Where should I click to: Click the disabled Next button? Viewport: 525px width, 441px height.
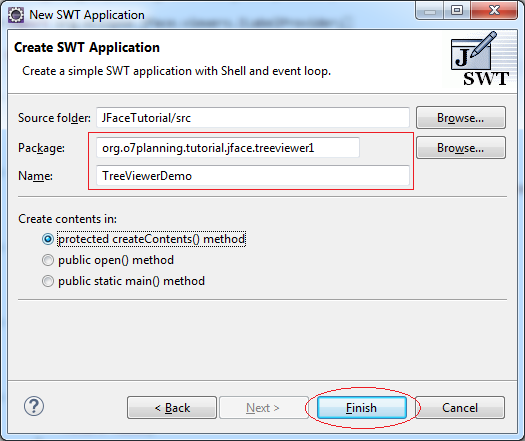point(263,408)
